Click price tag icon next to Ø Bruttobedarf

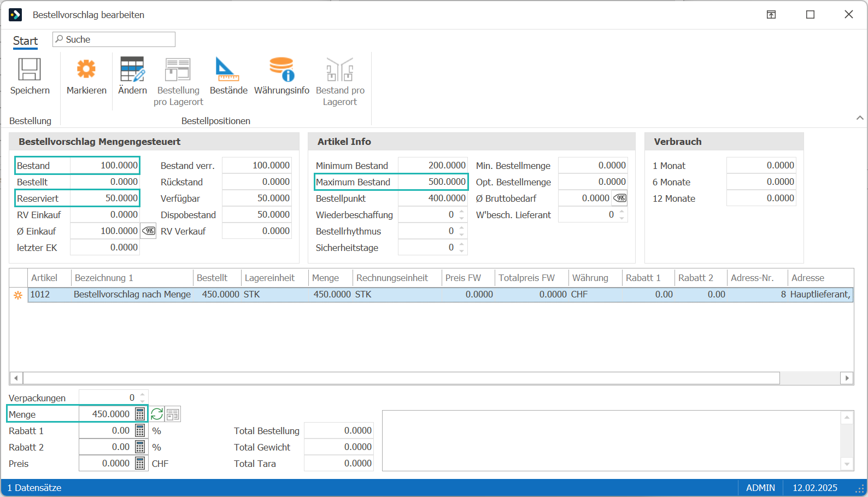pyautogui.click(x=620, y=198)
